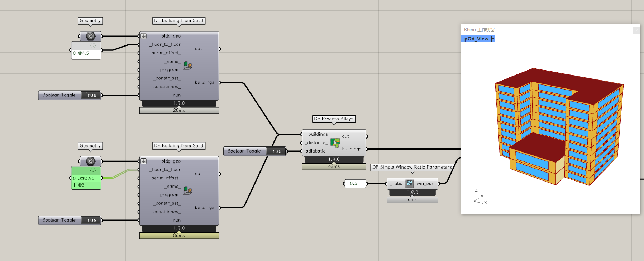Click the Geometry parameter icon above the green panel
The image size is (644, 261).
point(90,161)
